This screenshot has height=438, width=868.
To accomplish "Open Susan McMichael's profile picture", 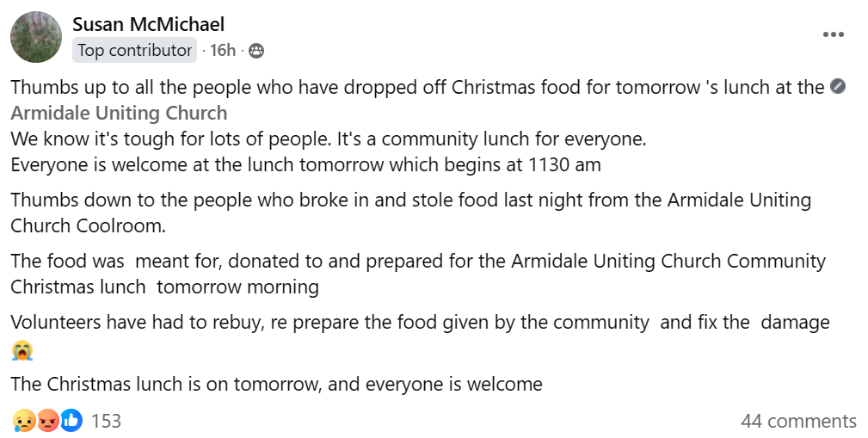I will click(x=36, y=37).
